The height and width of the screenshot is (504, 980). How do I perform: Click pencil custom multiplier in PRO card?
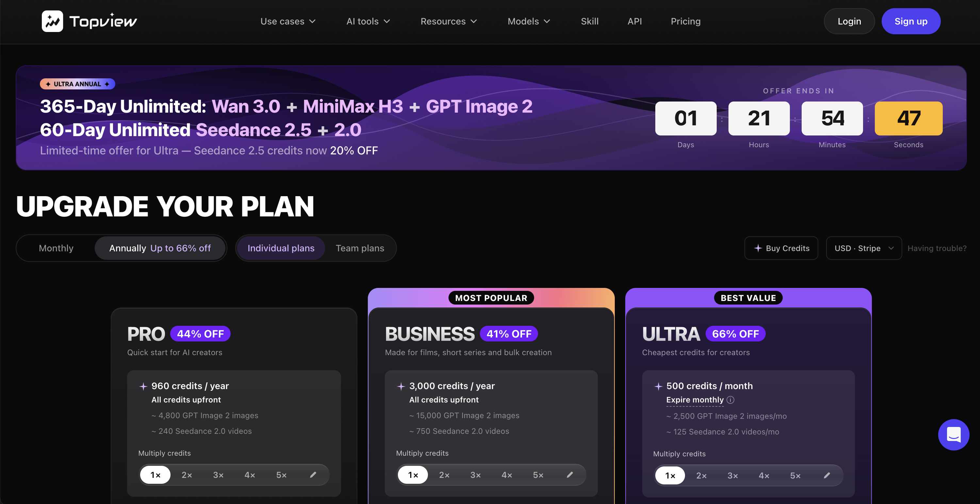[313, 475]
